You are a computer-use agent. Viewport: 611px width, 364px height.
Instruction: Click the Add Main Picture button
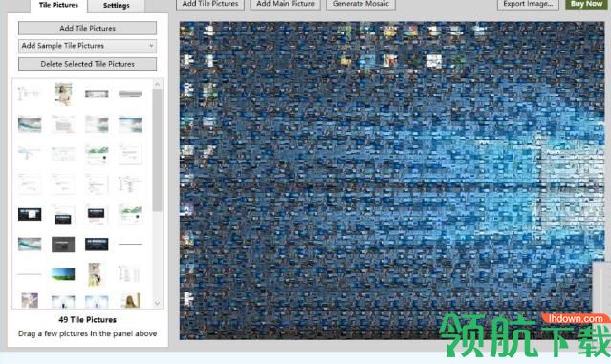coord(285,4)
